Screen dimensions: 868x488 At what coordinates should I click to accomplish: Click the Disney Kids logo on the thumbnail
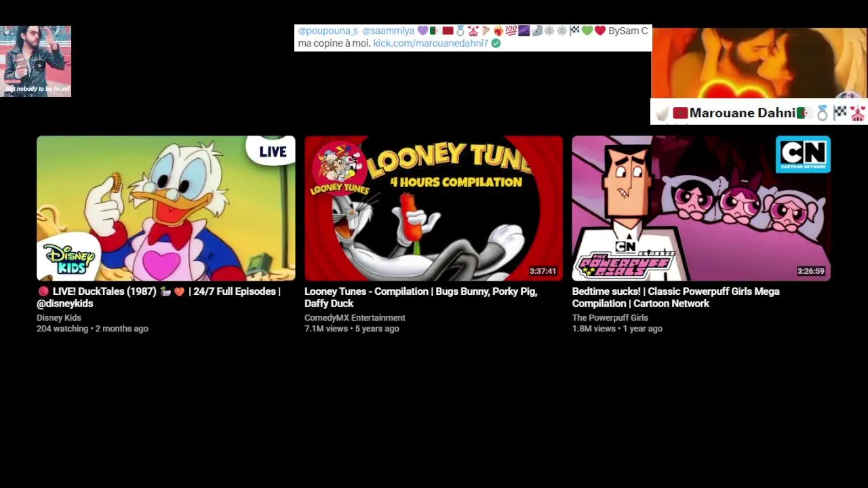68,258
